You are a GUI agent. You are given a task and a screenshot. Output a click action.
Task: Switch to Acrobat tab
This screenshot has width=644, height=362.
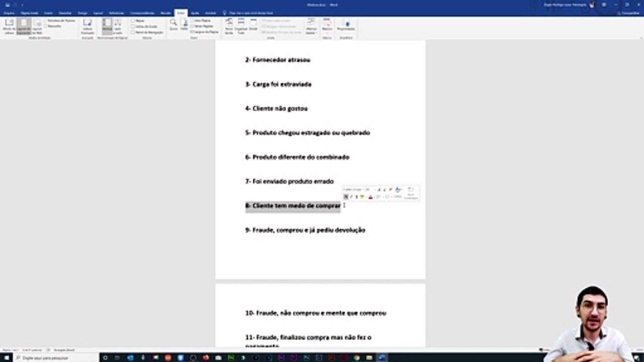tap(210, 13)
